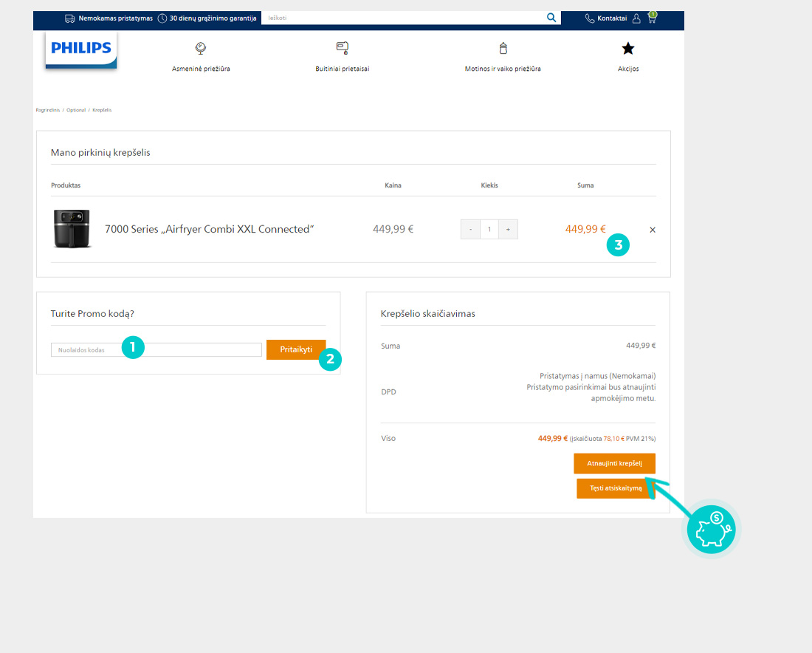Click the Kiekis column header
This screenshot has width=812, height=653.
pos(489,185)
